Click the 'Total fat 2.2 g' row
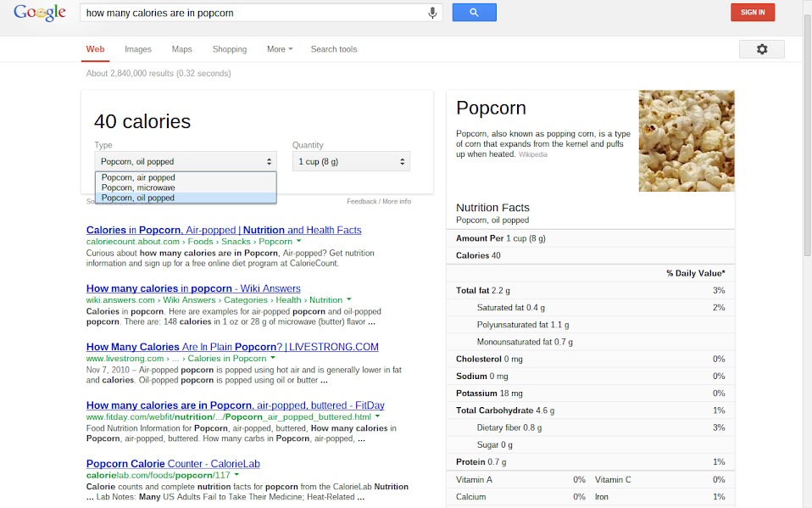The height and width of the screenshot is (508, 812). click(x=591, y=290)
